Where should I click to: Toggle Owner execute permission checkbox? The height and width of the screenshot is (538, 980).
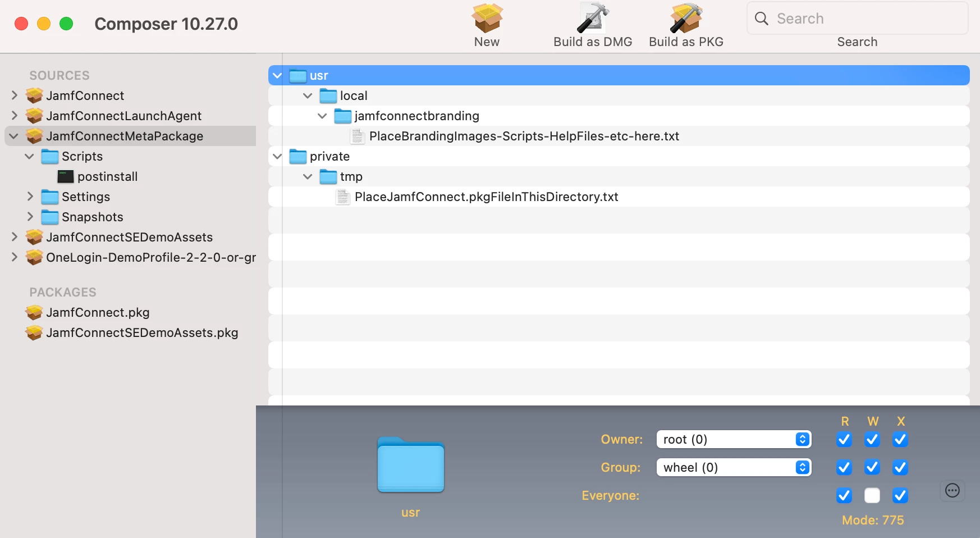(900, 439)
